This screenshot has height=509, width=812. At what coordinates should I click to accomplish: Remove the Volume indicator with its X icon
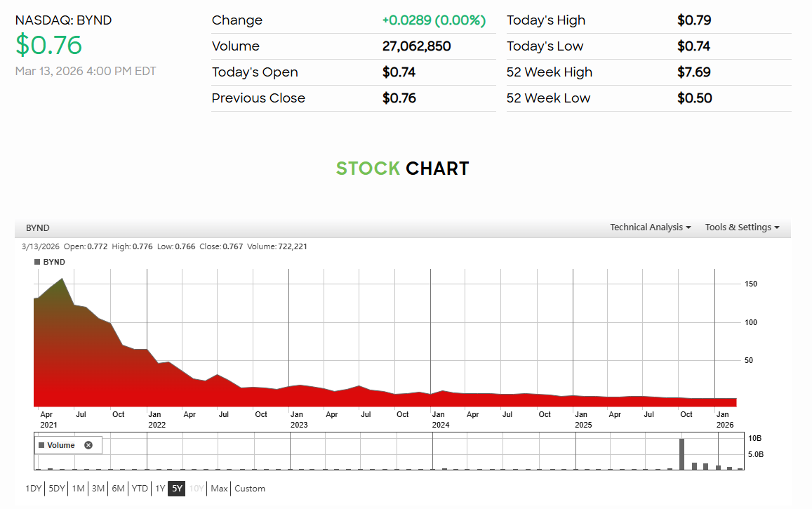point(88,445)
